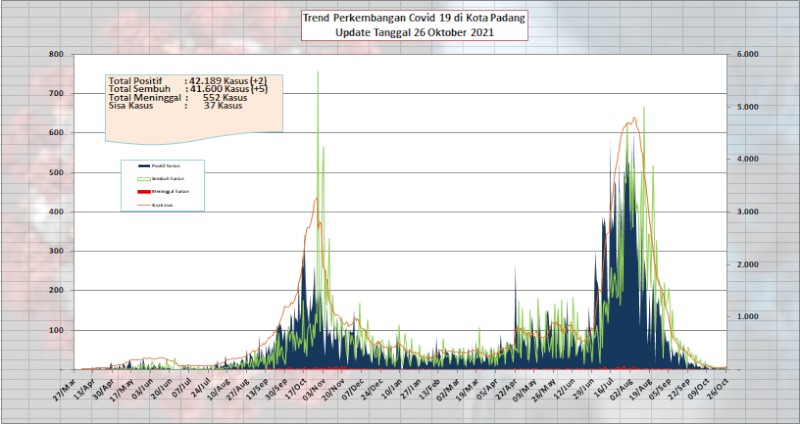Click the '17/May' date label
The width and height of the screenshot is (800, 424).
pos(121,390)
